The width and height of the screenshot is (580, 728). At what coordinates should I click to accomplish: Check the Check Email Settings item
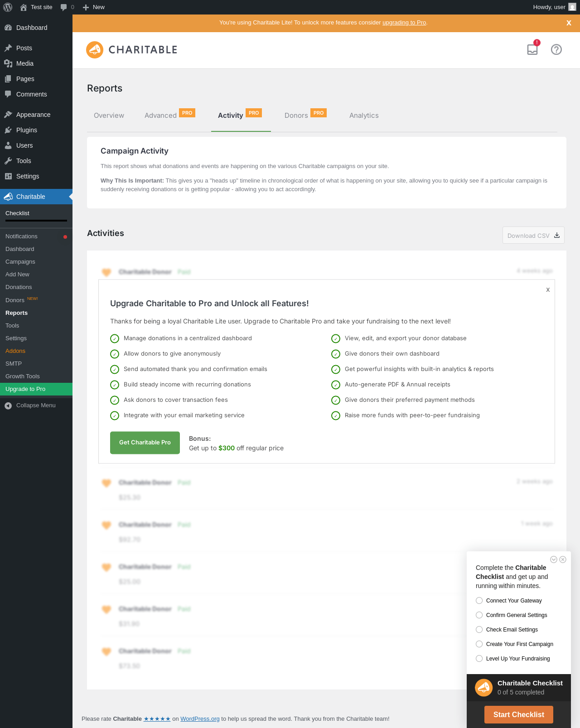pyautogui.click(x=479, y=630)
